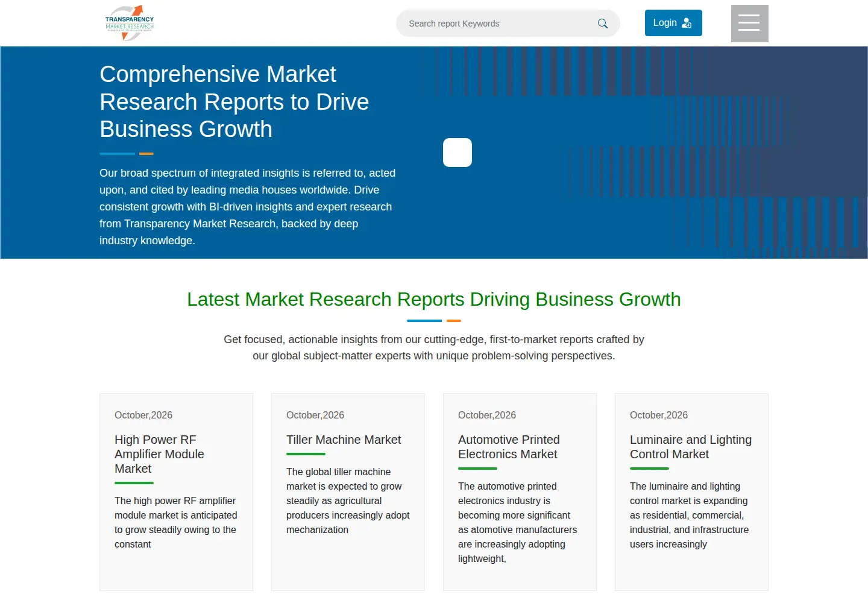The height and width of the screenshot is (603, 868).
Task: Click the high power RF amplifier description
Action: tap(176, 522)
